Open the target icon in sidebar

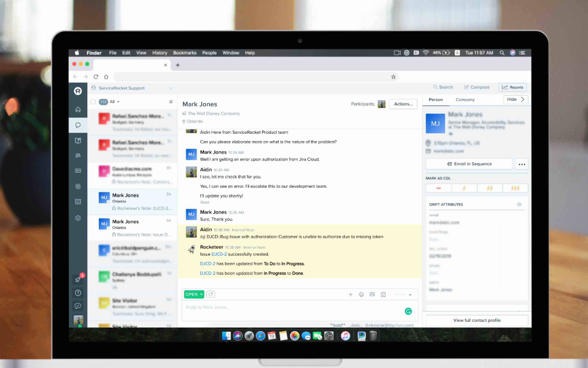pyautogui.click(x=78, y=186)
